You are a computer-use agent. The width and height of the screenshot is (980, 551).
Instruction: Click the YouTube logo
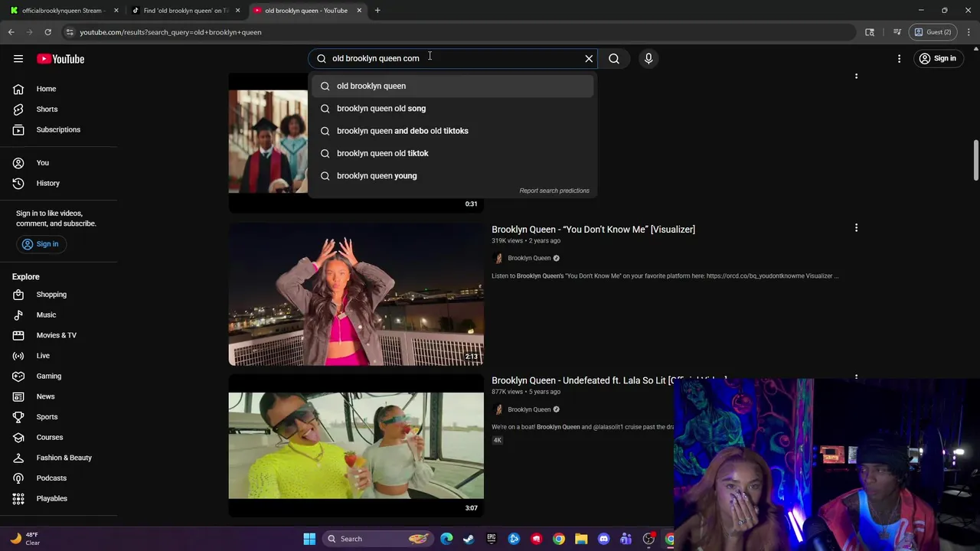tap(60, 59)
